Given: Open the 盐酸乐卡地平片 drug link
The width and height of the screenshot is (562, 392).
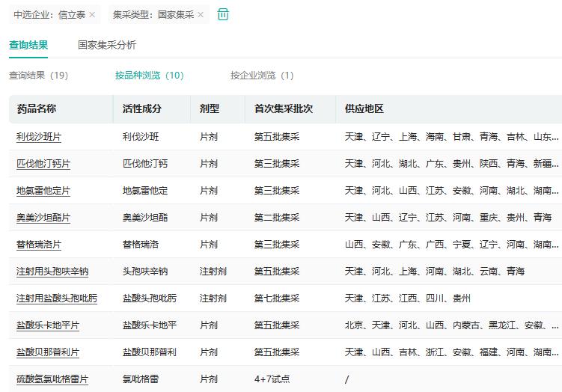Looking at the screenshot, I should [48, 325].
